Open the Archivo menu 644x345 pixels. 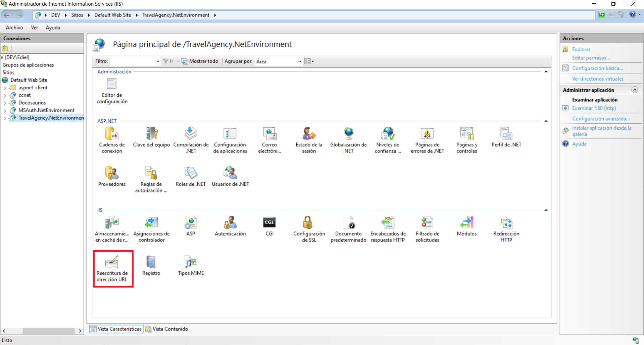(14, 28)
